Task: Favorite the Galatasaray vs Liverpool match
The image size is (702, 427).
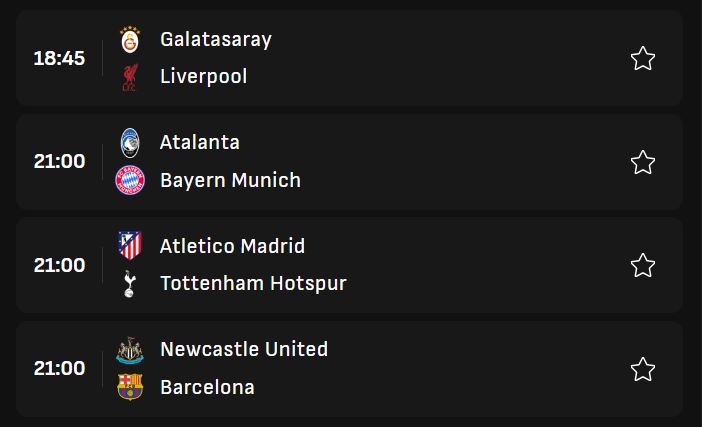Action: 643,59
